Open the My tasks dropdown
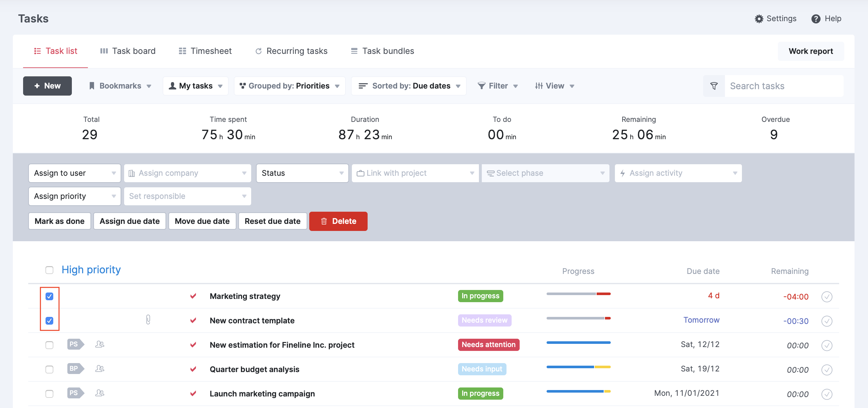 195,86
